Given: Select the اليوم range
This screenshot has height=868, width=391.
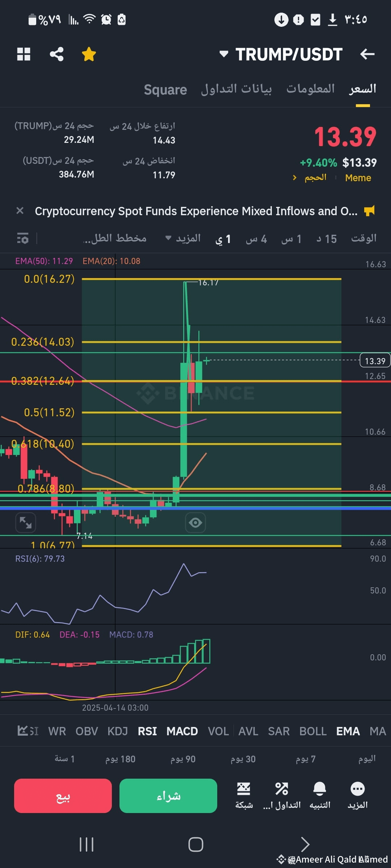Looking at the screenshot, I should click(367, 759).
